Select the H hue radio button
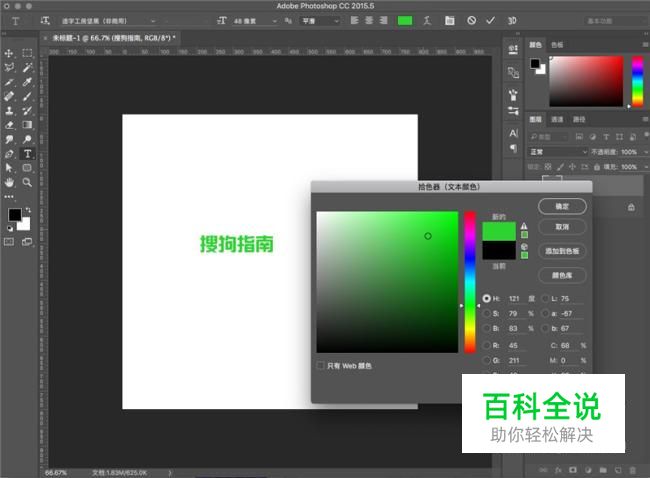This screenshot has height=478, width=650. coord(487,298)
